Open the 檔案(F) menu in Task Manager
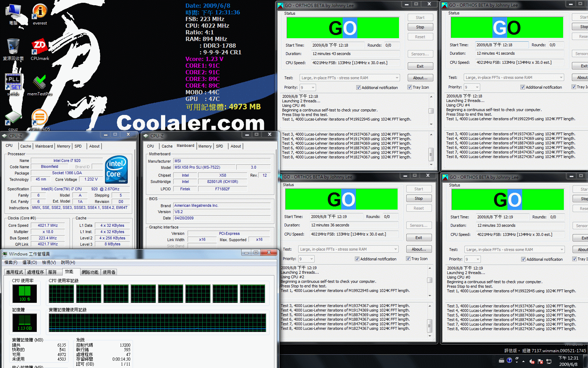Screen dimensions: 588x368 click(x=11, y=263)
